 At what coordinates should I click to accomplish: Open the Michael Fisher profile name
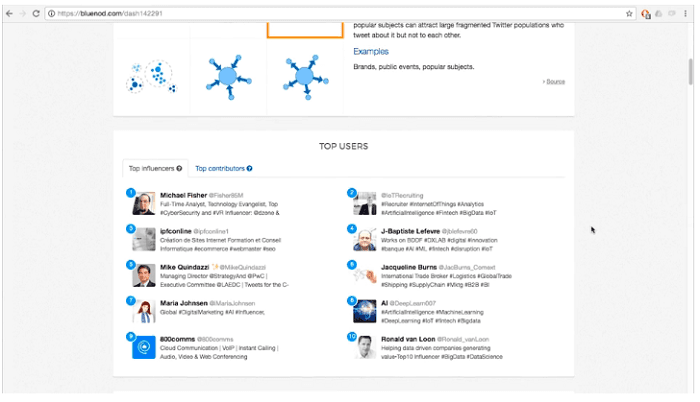tap(183, 195)
